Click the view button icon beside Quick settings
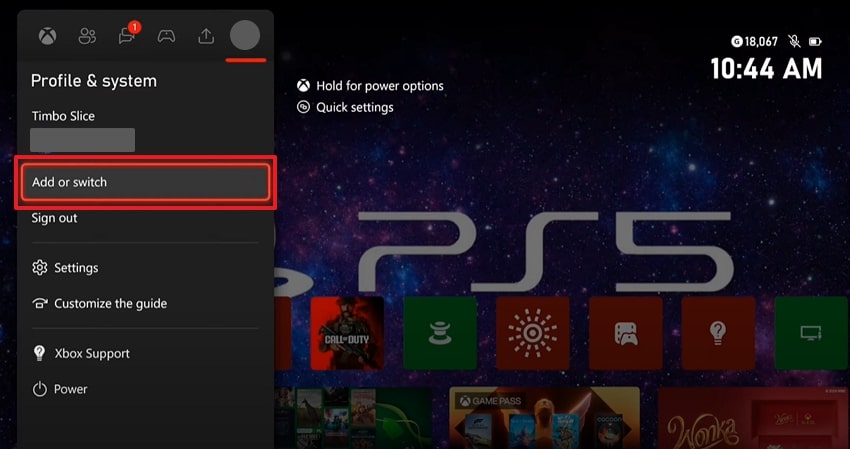The width and height of the screenshot is (850, 449). click(x=303, y=107)
